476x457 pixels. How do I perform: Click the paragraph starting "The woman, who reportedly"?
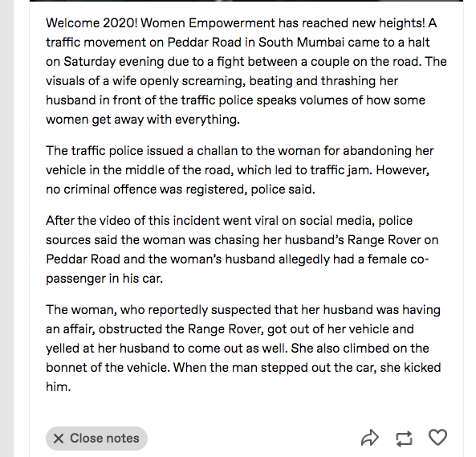pyautogui.click(x=243, y=348)
